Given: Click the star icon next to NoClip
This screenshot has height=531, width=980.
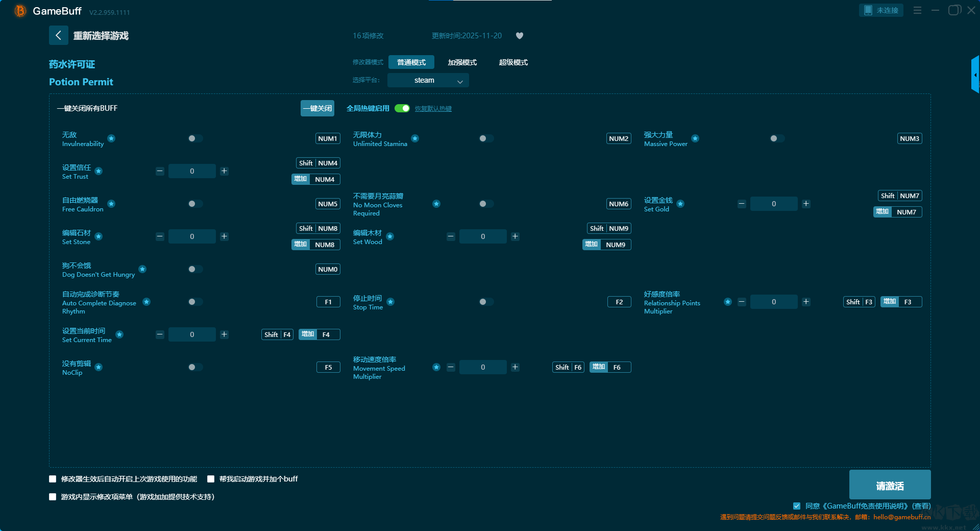Looking at the screenshot, I should [99, 367].
